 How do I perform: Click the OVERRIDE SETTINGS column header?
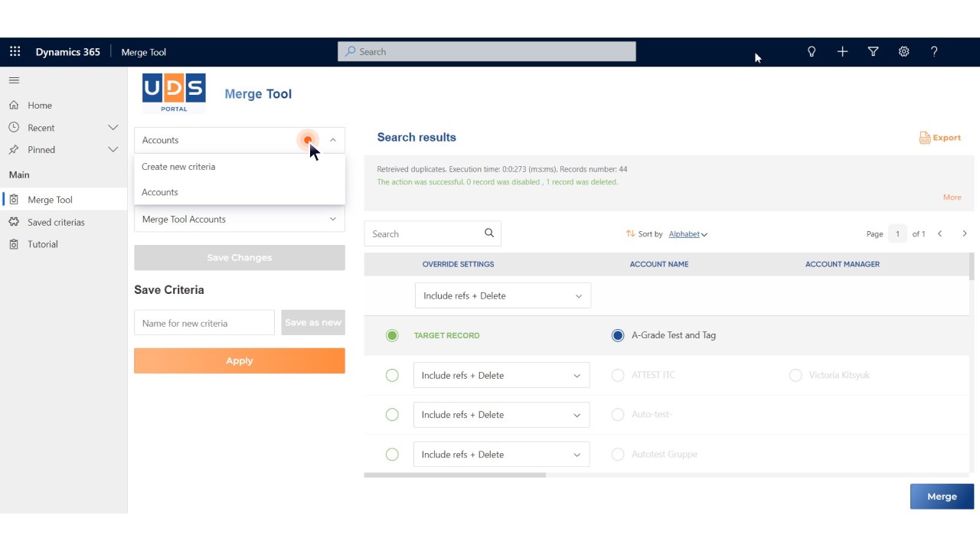click(x=458, y=264)
